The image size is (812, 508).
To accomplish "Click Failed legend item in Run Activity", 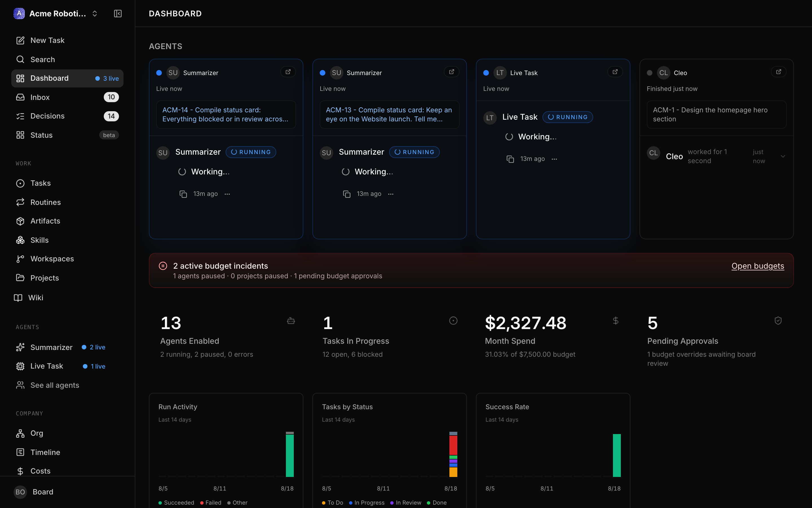I will pos(211,503).
